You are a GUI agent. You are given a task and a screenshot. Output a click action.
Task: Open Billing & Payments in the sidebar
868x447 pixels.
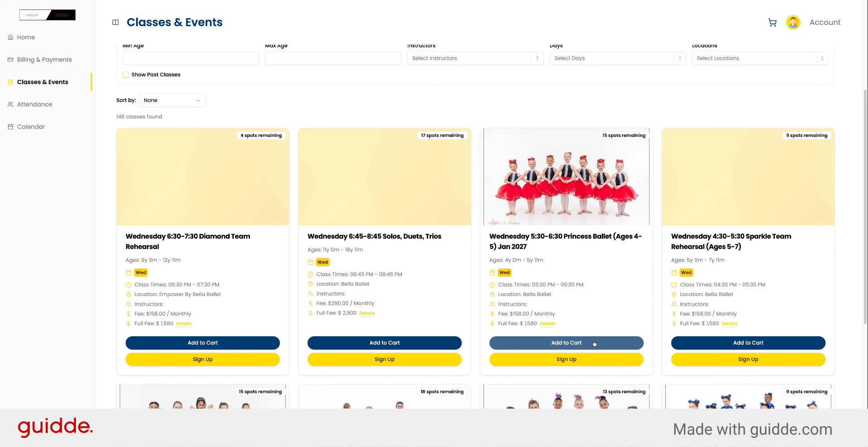44,60
